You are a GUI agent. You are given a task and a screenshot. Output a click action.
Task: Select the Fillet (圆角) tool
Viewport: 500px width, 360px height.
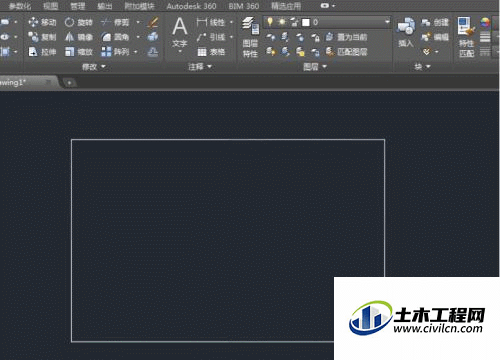115,37
